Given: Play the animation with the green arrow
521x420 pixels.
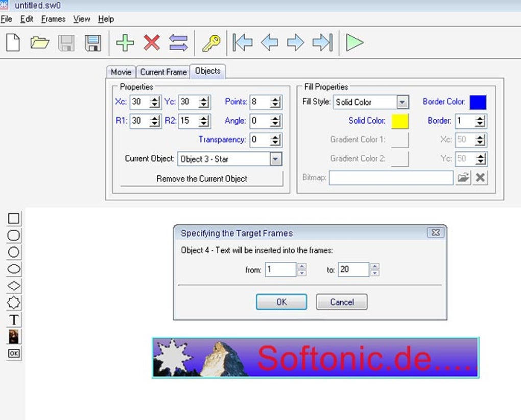Looking at the screenshot, I should point(356,43).
